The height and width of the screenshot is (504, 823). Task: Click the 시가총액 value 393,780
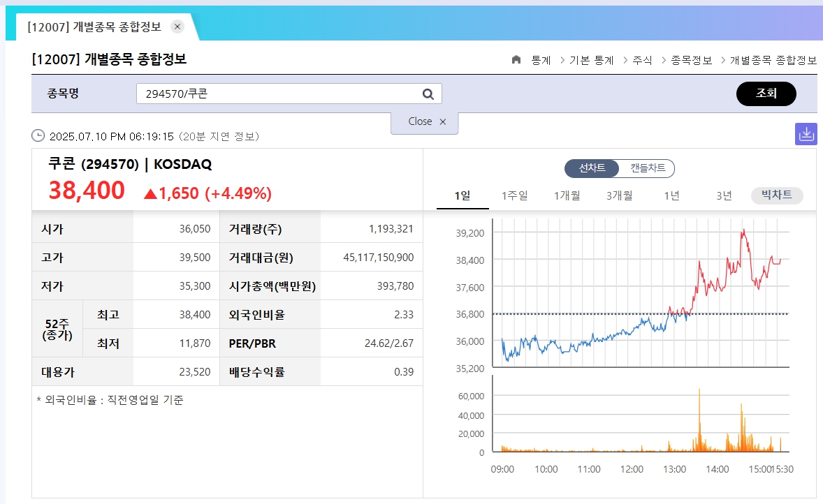point(395,286)
